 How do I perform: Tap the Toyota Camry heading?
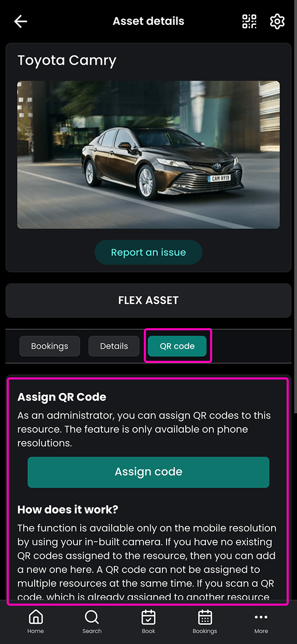coord(67,61)
